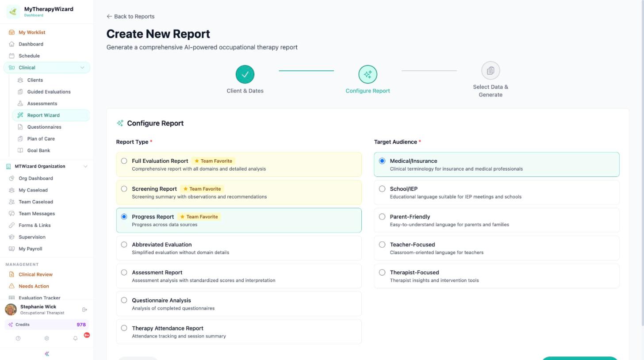Image resolution: width=644 pixels, height=360 pixels.
Task: Open Assessments menu item
Action: (x=51, y=103)
